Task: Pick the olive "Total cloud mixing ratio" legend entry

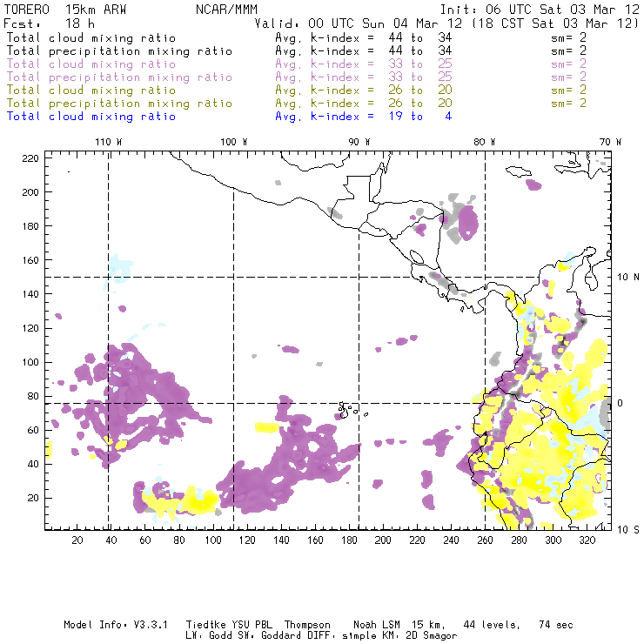Action: [x=91, y=91]
